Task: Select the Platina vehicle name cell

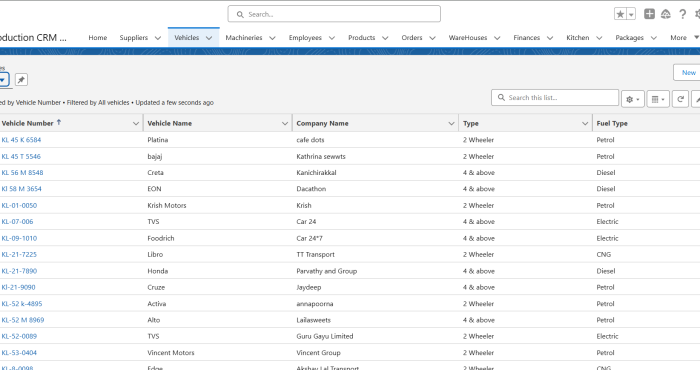Action: [158, 140]
